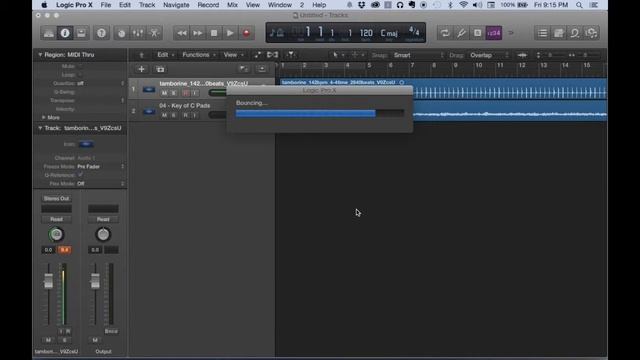Click the catch playhead button in Tracks menu bar
640x360 pixels.
pyautogui.click(x=291, y=55)
